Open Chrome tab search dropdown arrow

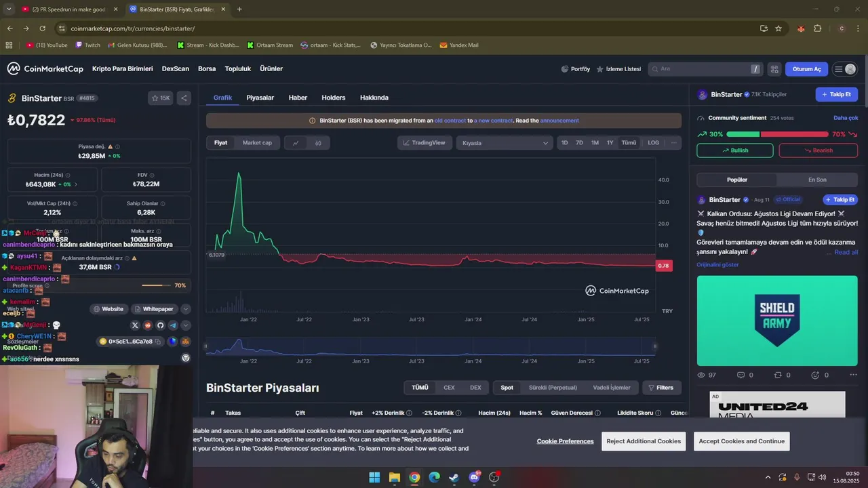[x=8, y=9]
